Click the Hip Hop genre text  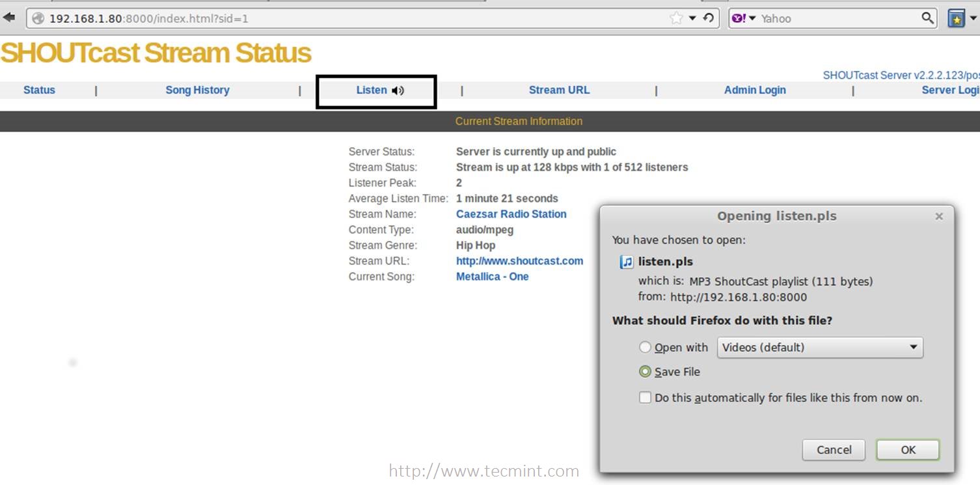pos(476,245)
